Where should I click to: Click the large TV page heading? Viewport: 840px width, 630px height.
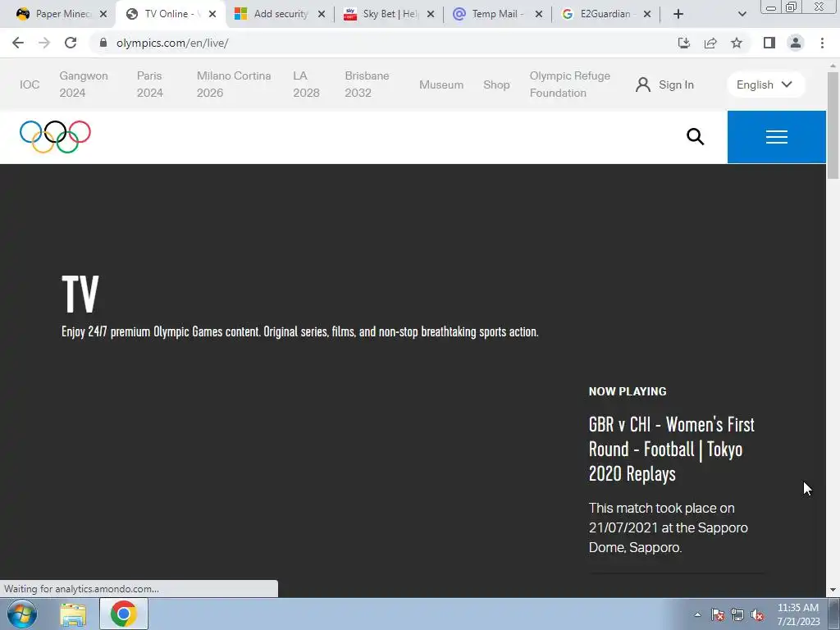(x=80, y=294)
